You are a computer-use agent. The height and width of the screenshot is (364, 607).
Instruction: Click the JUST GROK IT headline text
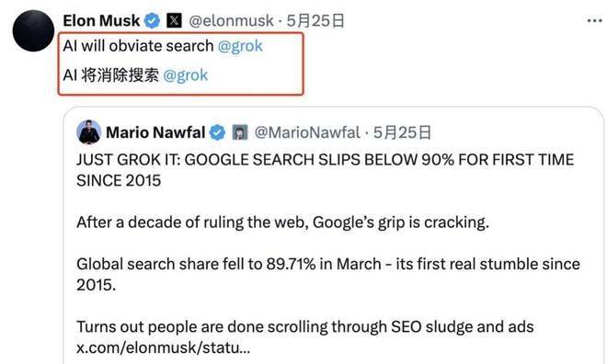326,170
